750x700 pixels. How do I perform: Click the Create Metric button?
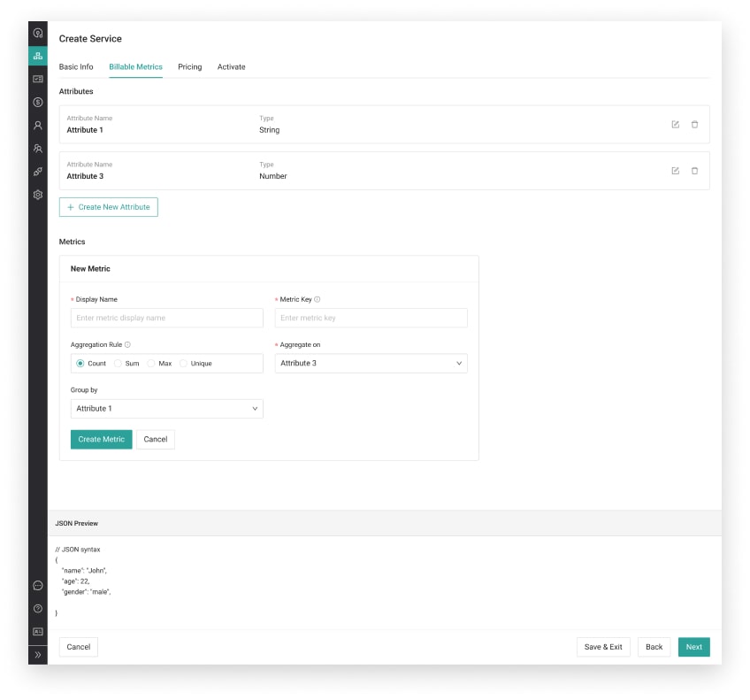(101, 440)
